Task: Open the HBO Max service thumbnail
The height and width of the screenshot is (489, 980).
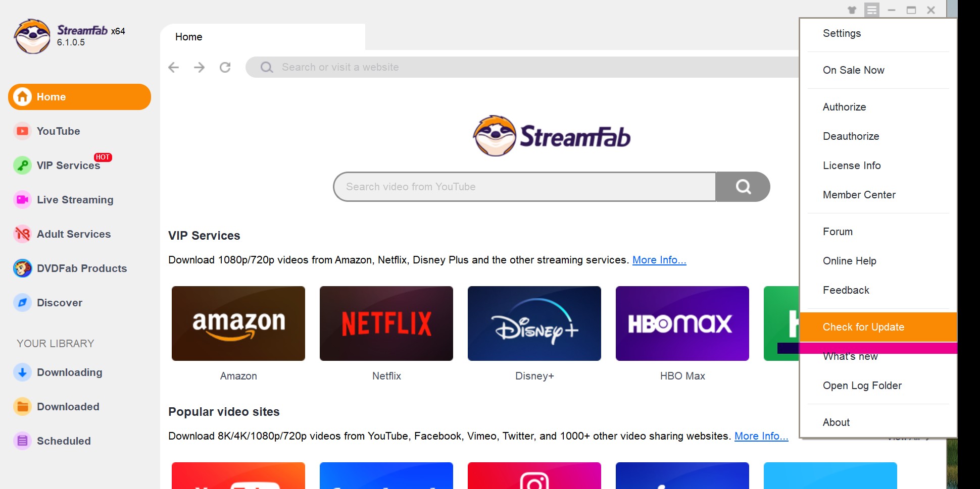Action: coord(682,323)
